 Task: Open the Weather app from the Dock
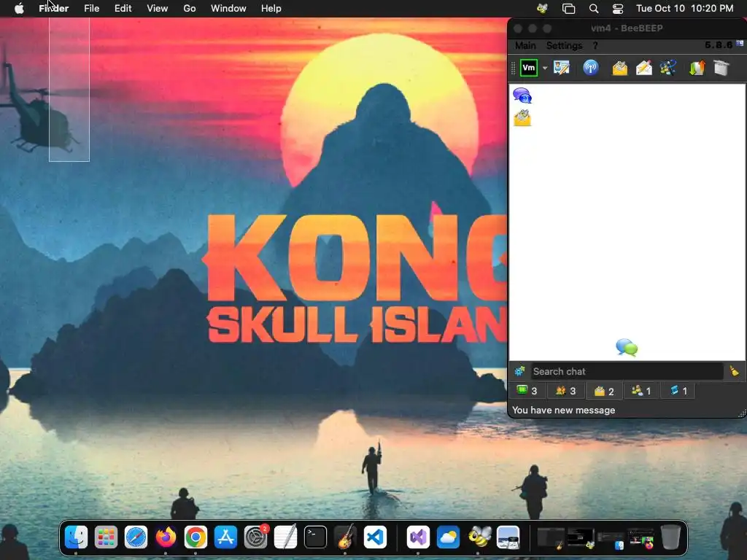click(x=449, y=537)
